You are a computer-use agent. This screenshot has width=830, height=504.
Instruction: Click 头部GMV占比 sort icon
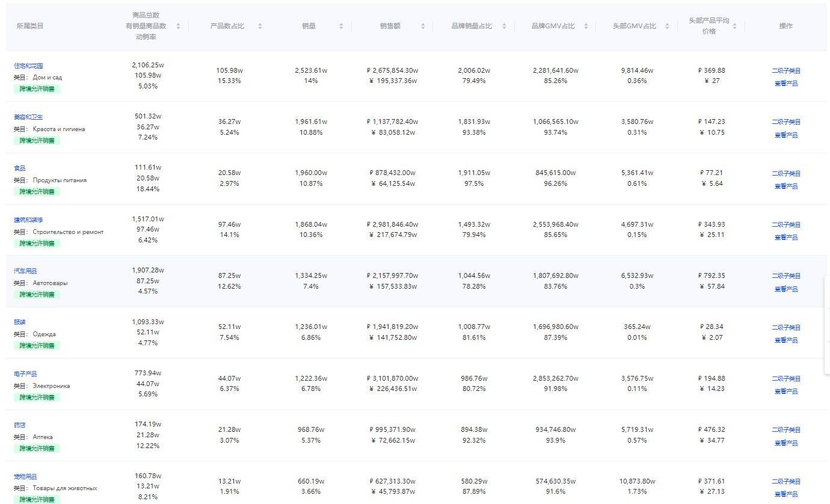[x=668, y=26]
